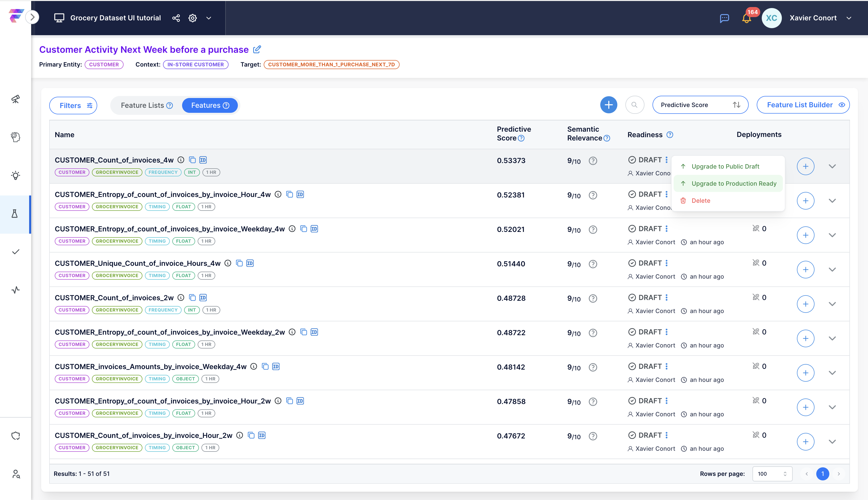This screenshot has width=868, height=500.
Task: Show info for CUSTOMER_Count_of_invoices_4w
Action: coord(181,160)
